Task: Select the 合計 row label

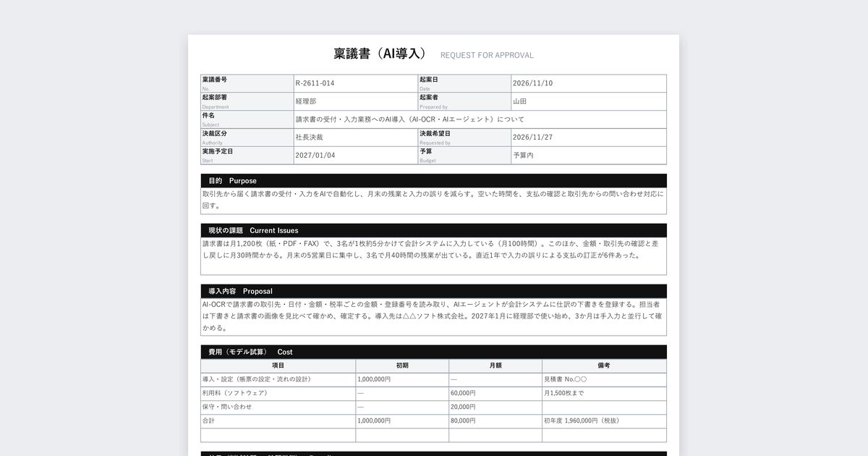Action: (208, 421)
